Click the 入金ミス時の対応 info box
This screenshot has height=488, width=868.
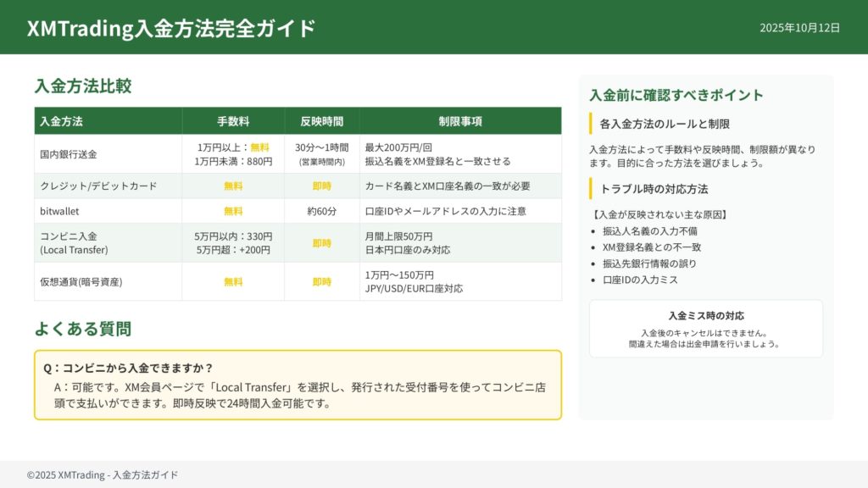[705, 329]
